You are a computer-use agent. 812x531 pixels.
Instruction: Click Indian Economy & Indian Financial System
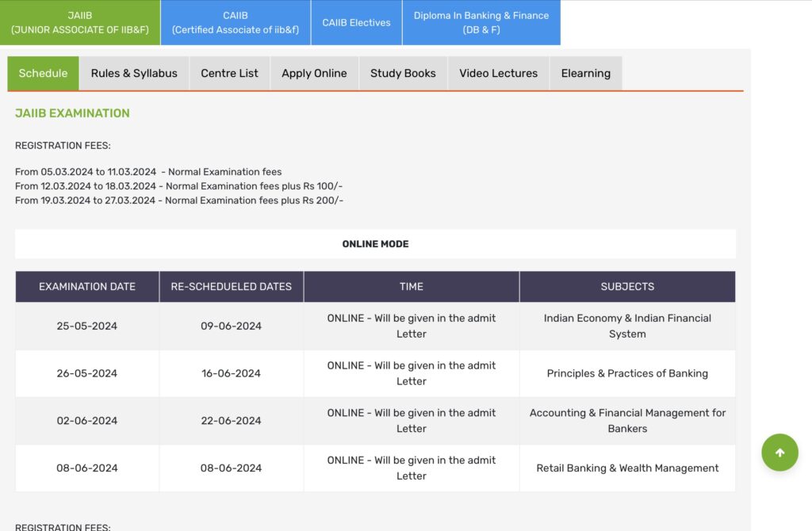tap(627, 326)
